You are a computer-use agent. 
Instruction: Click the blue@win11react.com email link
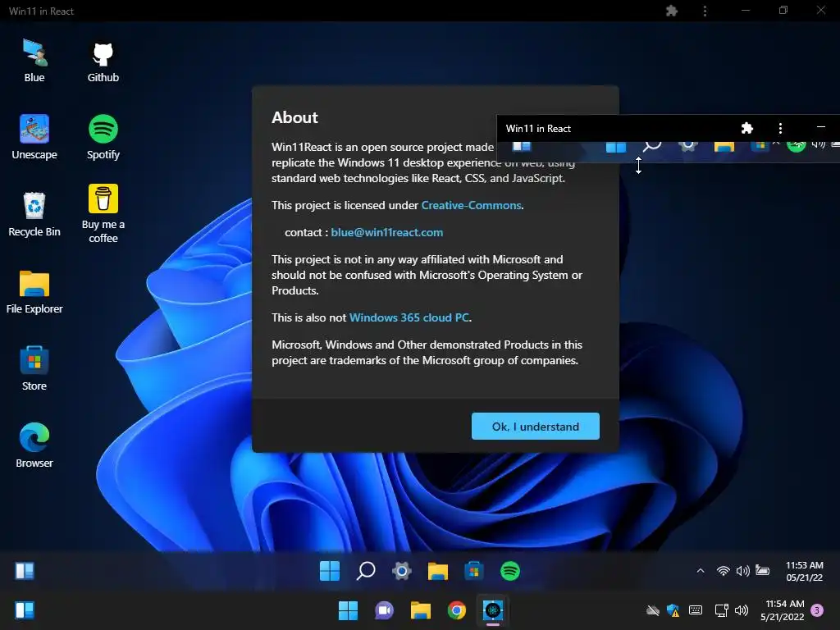click(x=387, y=232)
